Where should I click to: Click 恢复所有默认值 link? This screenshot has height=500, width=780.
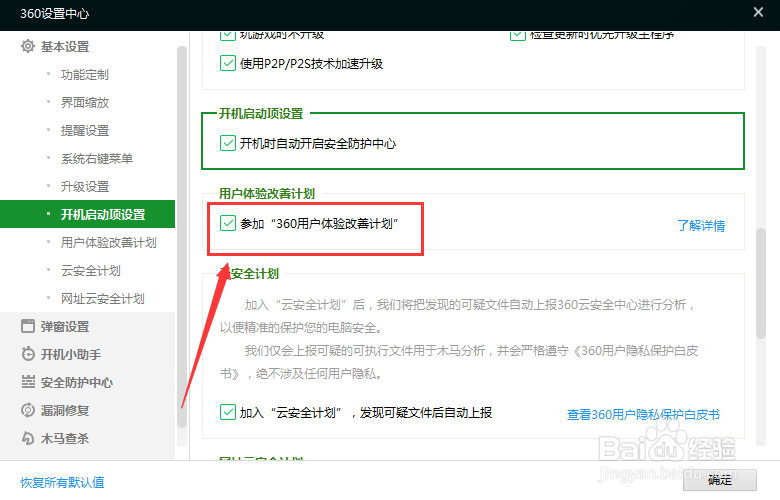(62, 482)
